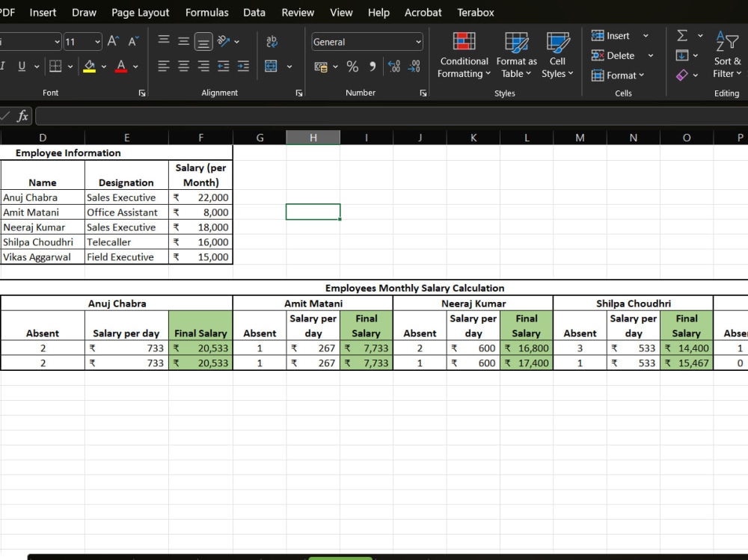Click Insert cells button
Image resolution: width=748 pixels, height=560 pixels.
(x=611, y=36)
